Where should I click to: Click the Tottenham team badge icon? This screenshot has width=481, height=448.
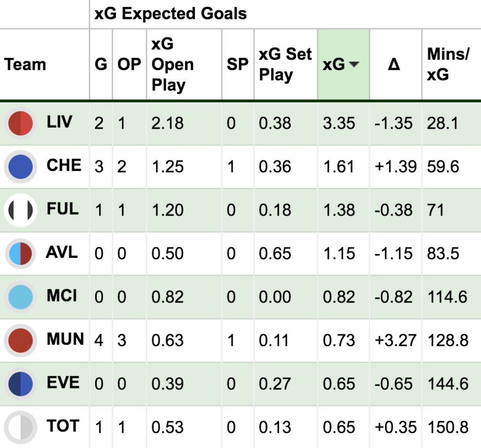pyautogui.click(x=20, y=427)
